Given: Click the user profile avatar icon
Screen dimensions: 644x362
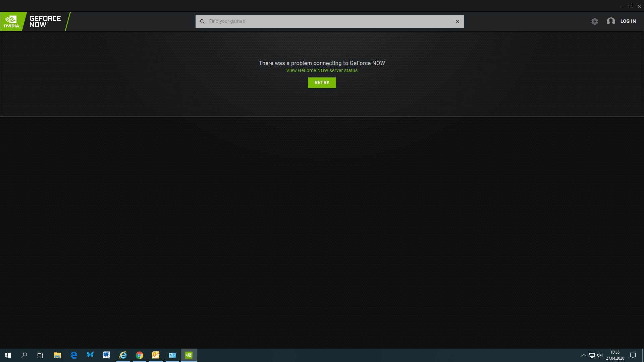Looking at the screenshot, I should click(x=611, y=21).
